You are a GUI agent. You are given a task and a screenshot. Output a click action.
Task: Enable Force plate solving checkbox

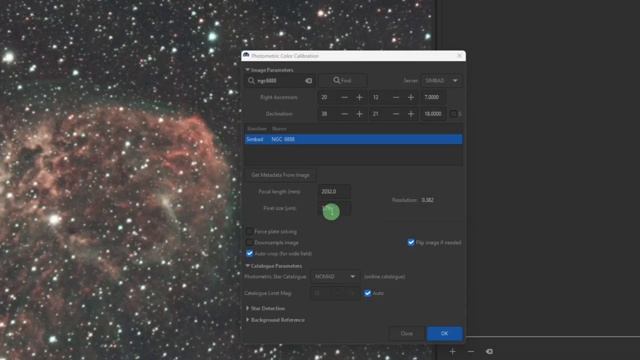pyautogui.click(x=249, y=231)
